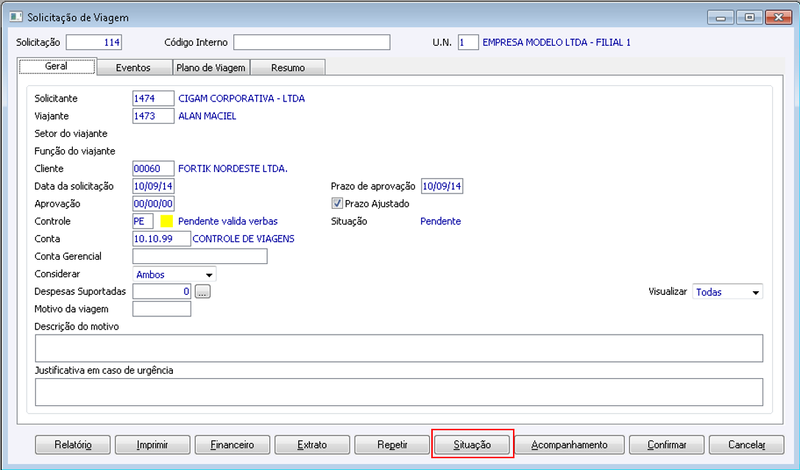Click the CONTROLE DE VIAGENS account name
800x470 pixels.
(243, 239)
